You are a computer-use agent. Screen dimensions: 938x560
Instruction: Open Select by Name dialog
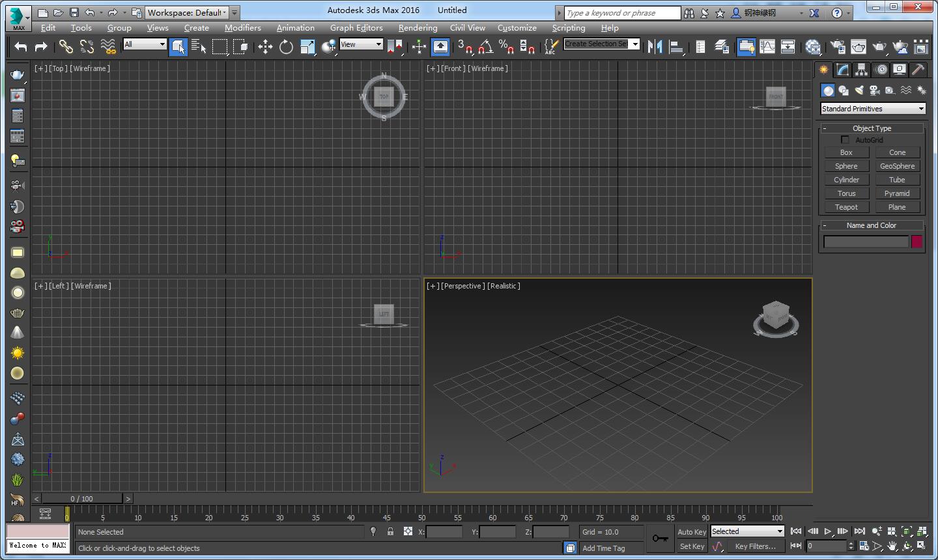(x=199, y=46)
